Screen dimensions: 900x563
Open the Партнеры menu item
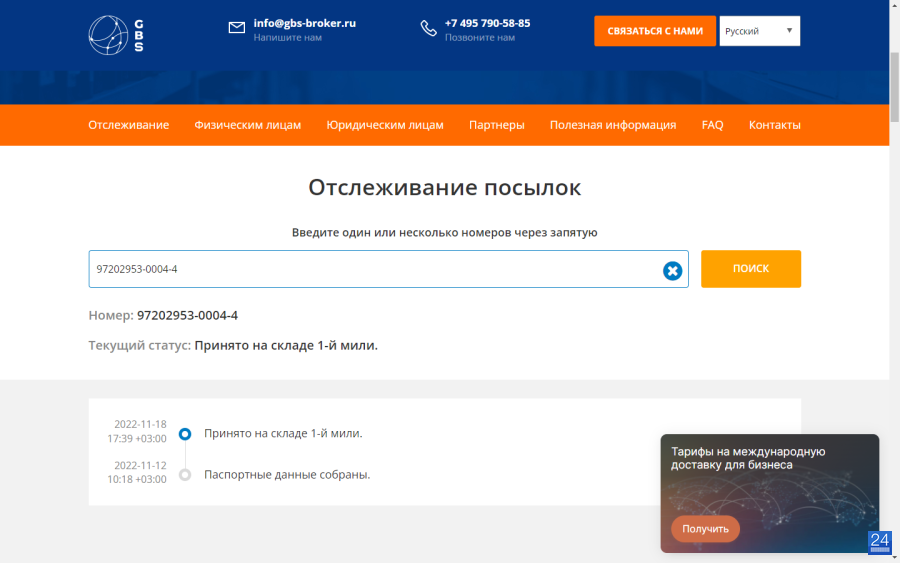pos(496,125)
